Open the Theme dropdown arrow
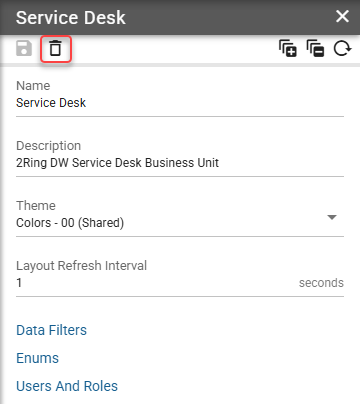360x404 pixels. (x=332, y=217)
